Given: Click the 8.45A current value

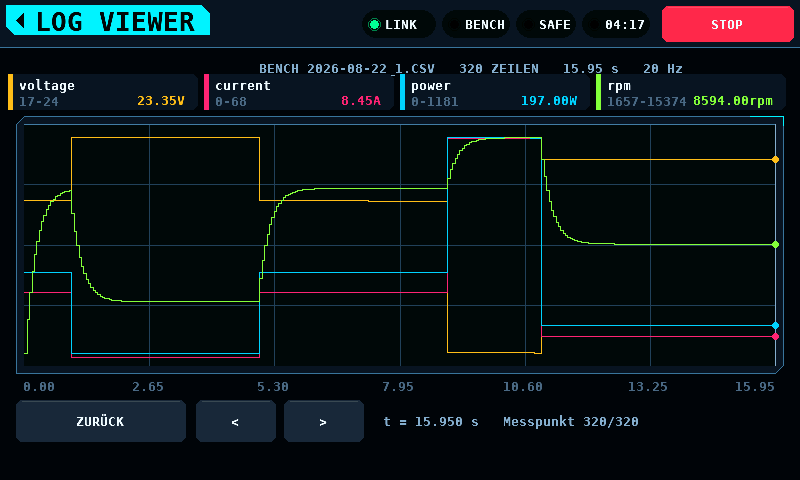Looking at the screenshot, I should point(361,100).
